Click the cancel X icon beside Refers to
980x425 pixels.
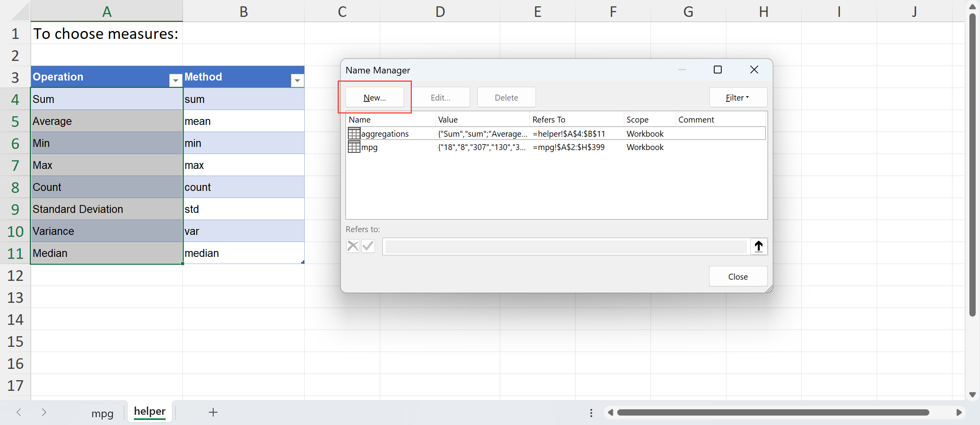point(353,246)
